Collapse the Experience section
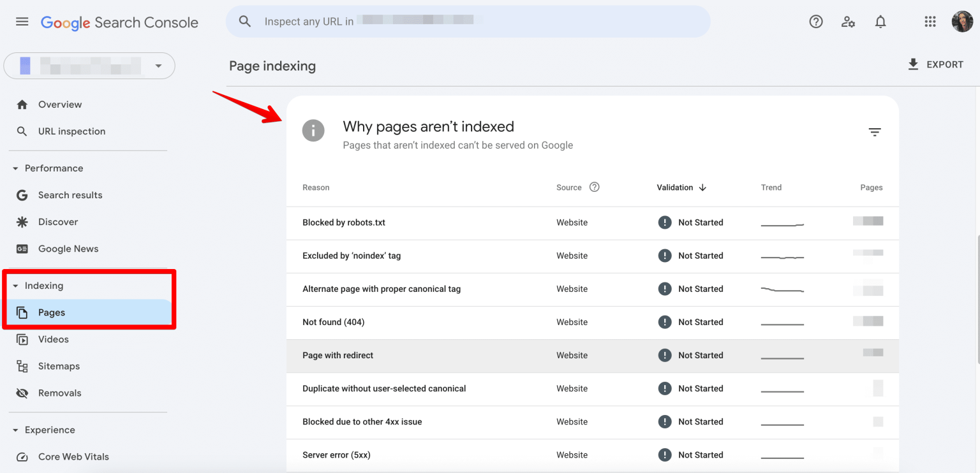Viewport: 980px width, 473px height. (x=16, y=430)
